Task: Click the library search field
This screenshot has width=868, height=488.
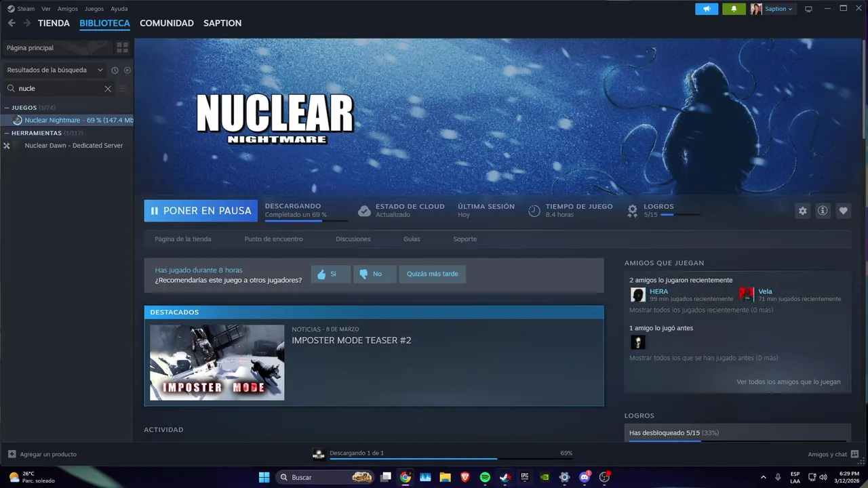Action: (x=60, y=88)
